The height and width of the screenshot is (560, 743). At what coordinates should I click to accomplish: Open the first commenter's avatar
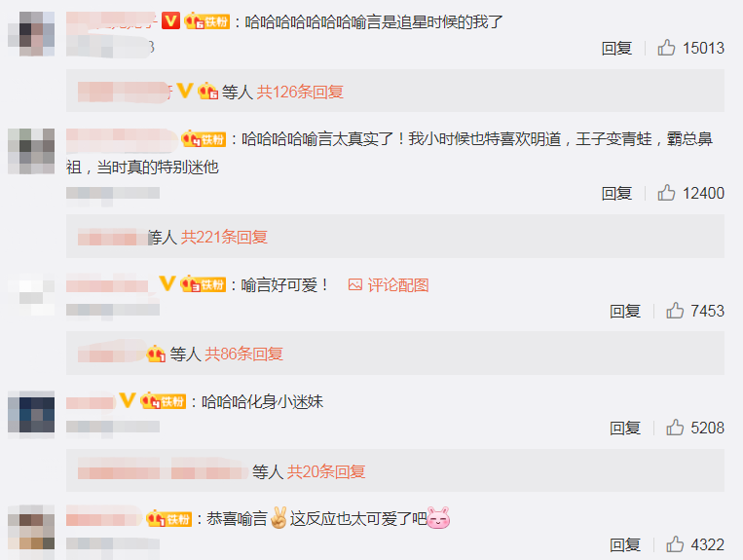pos(31,34)
